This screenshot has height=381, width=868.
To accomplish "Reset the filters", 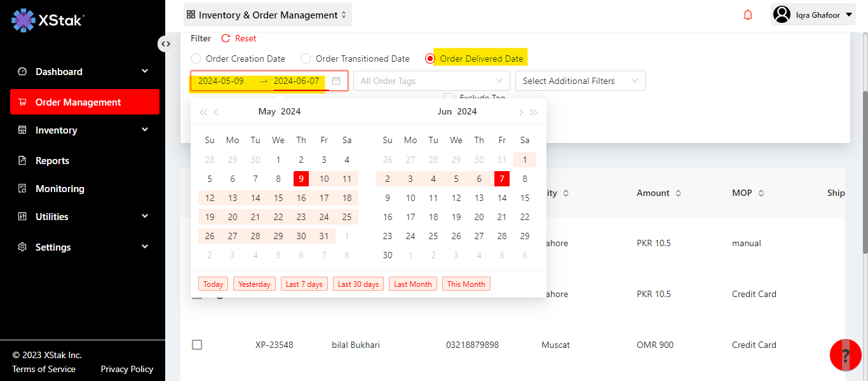I will [239, 39].
